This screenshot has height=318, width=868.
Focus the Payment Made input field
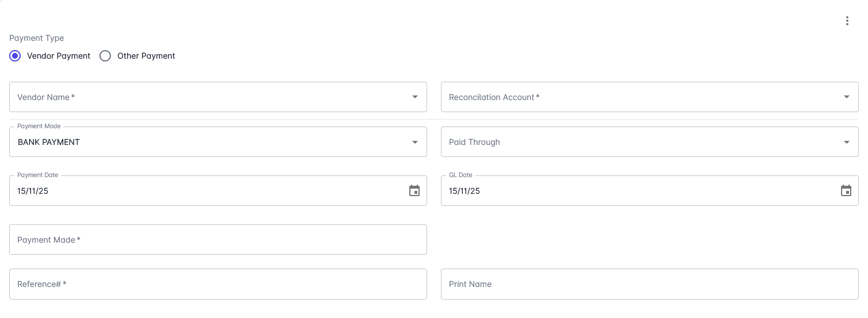[218, 240]
